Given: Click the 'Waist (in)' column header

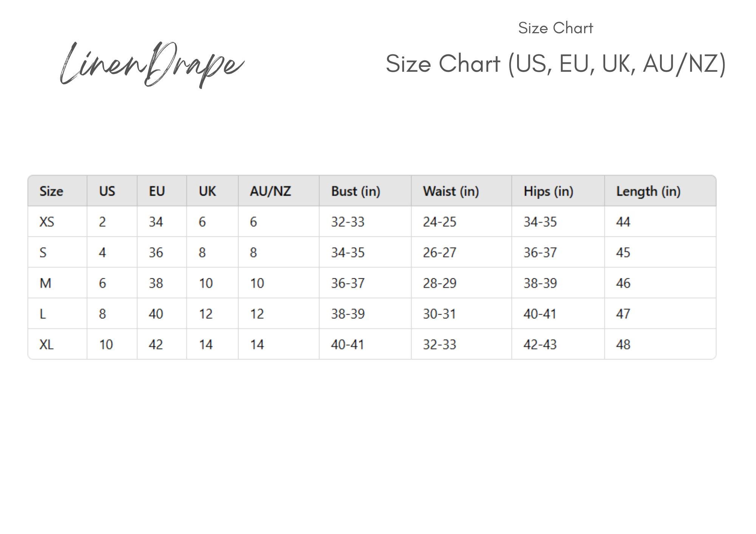Looking at the screenshot, I should [451, 191].
